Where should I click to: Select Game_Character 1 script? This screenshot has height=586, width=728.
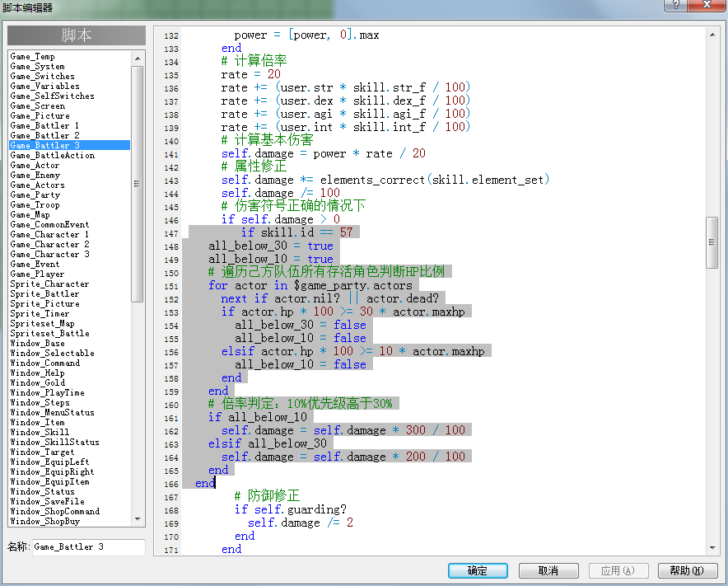70,235
